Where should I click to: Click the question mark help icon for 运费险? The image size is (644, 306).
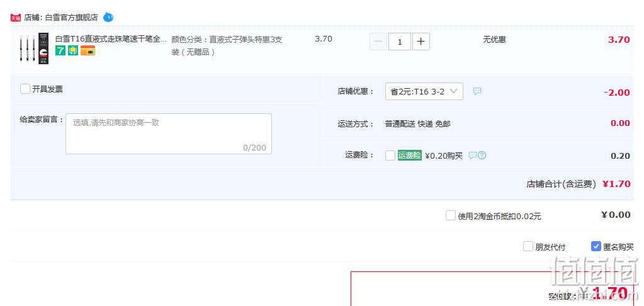[x=482, y=156]
